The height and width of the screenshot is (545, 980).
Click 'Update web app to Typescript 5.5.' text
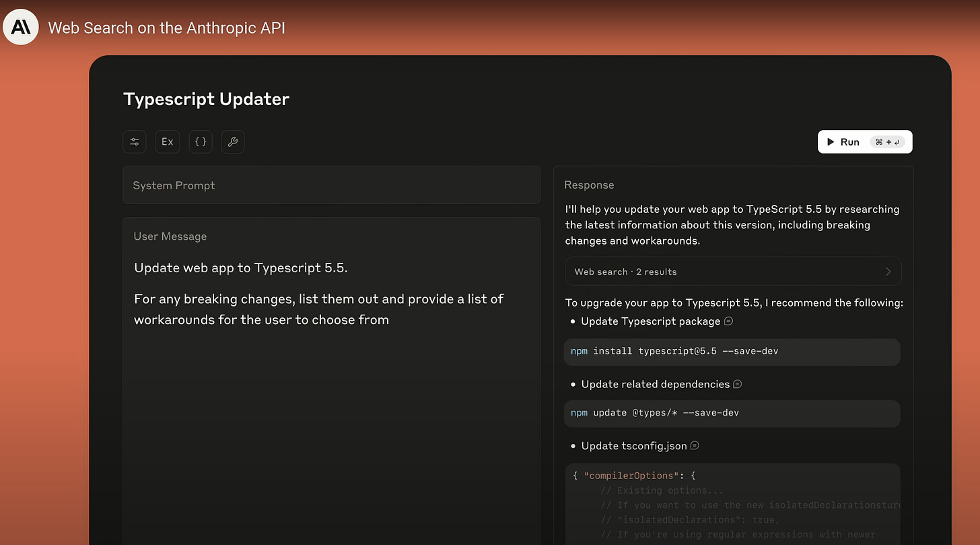[x=241, y=267]
